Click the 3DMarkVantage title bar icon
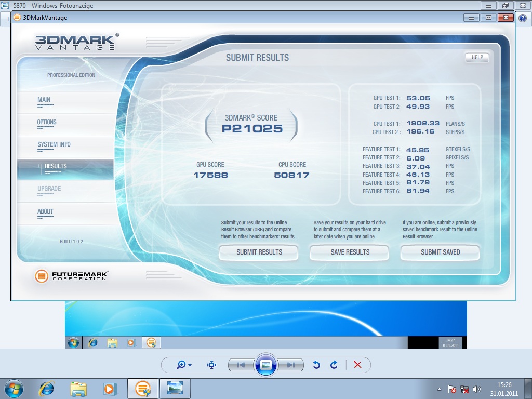 coord(17,17)
